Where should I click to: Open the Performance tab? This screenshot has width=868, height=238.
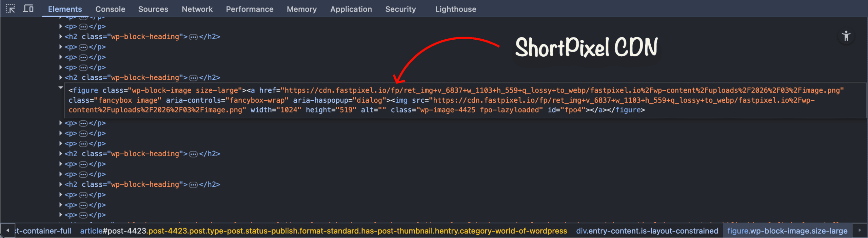(x=250, y=9)
